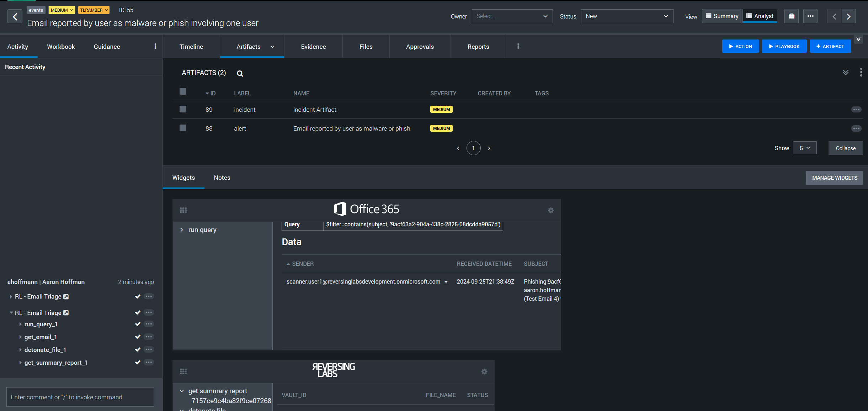The width and height of the screenshot is (868, 411).
Task: Open Office 365 widget settings gear
Action: [x=551, y=211]
